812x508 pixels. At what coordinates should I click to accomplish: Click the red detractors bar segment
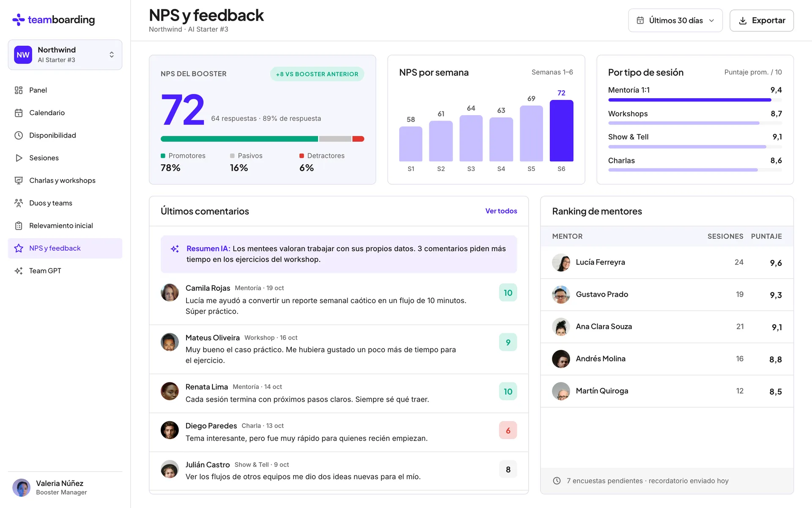click(x=358, y=139)
